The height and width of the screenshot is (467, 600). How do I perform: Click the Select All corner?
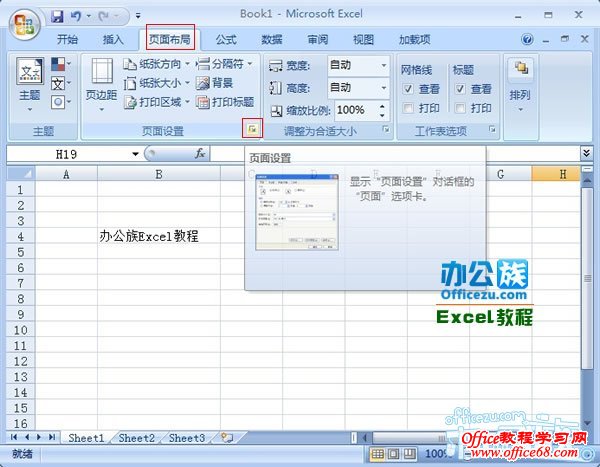21,173
